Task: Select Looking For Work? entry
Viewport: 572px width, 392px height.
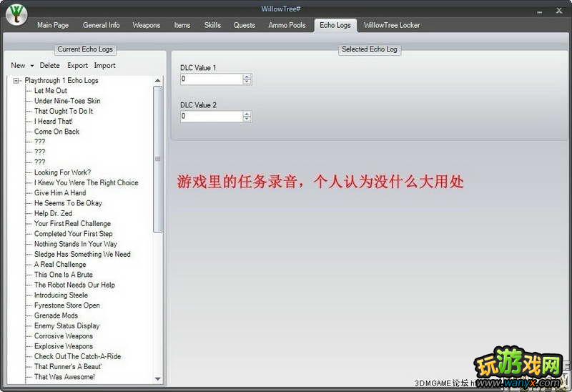Action: tap(62, 172)
